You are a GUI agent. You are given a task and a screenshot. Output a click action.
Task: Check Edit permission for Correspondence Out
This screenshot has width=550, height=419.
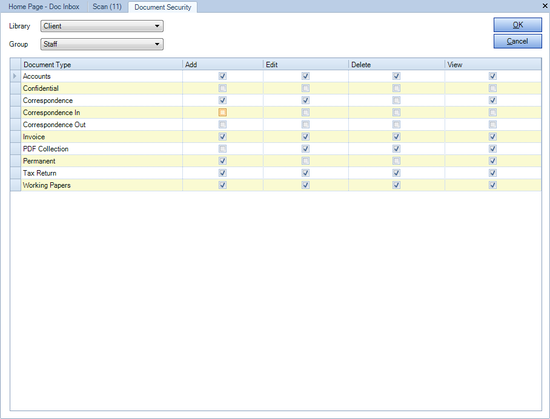(x=306, y=124)
